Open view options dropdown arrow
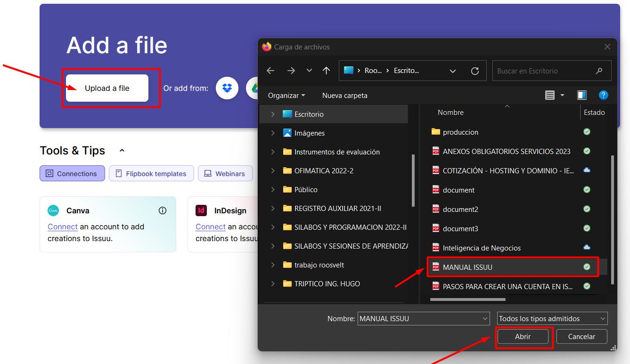This screenshot has height=364, width=630. (x=562, y=95)
